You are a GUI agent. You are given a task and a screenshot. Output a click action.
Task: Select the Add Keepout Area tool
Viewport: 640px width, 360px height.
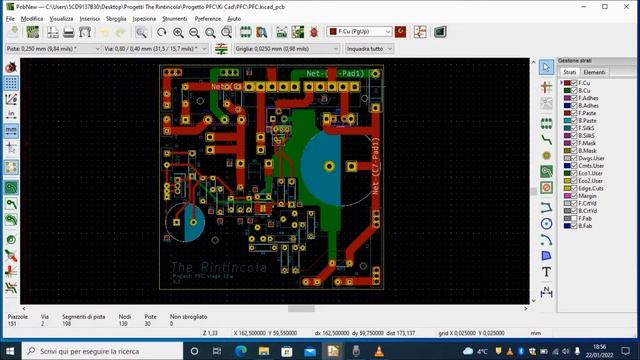click(x=547, y=188)
